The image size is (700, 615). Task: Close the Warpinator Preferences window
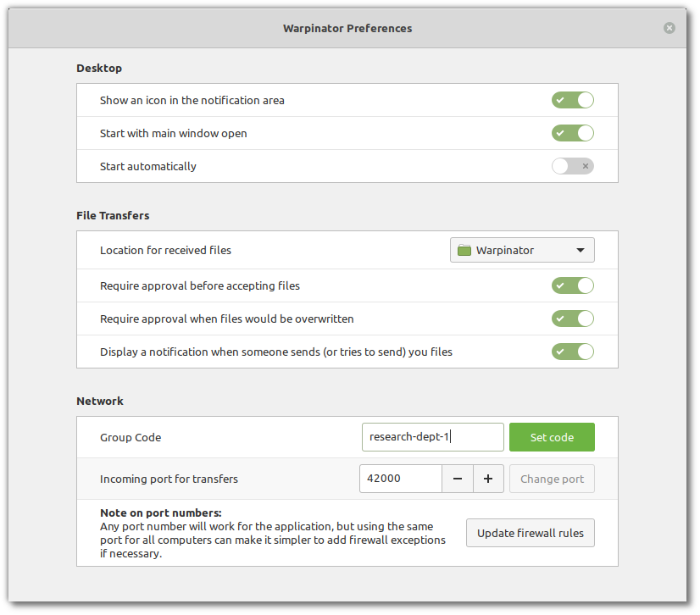(x=669, y=28)
